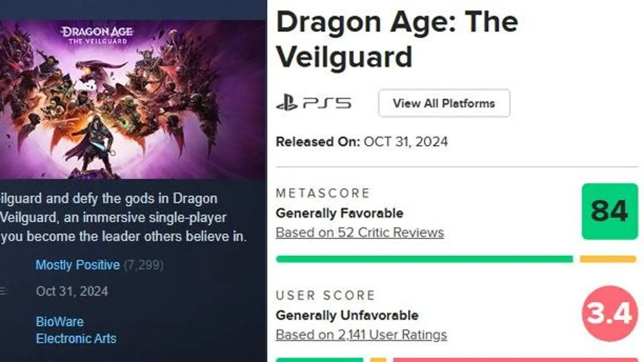
Task: Click the green positive critic reviews bar
Action: click(424, 259)
